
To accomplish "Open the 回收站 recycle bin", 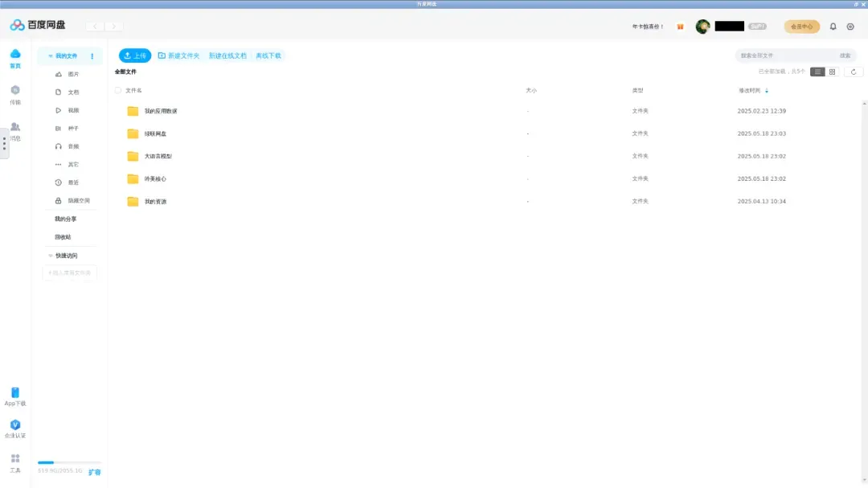I will [x=63, y=237].
